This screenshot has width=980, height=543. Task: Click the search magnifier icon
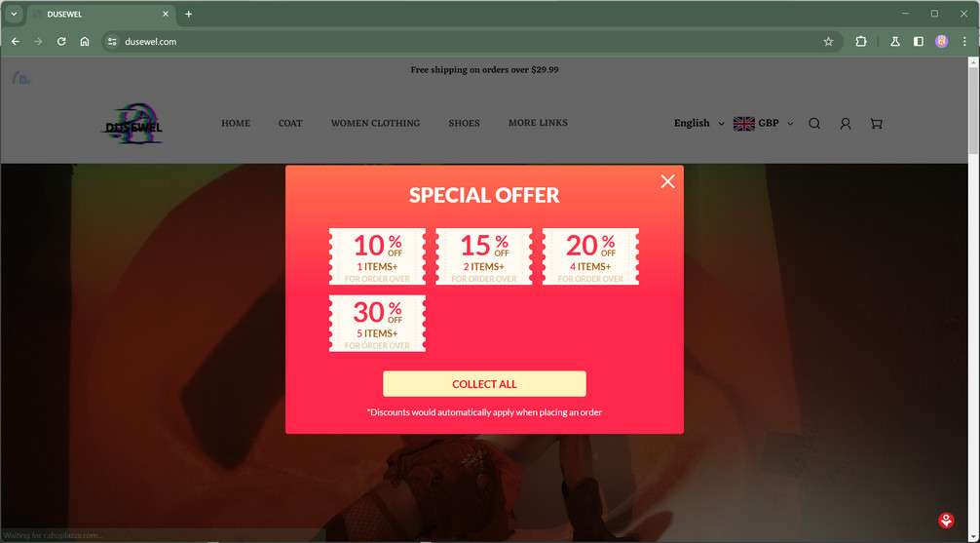click(813, 123)
